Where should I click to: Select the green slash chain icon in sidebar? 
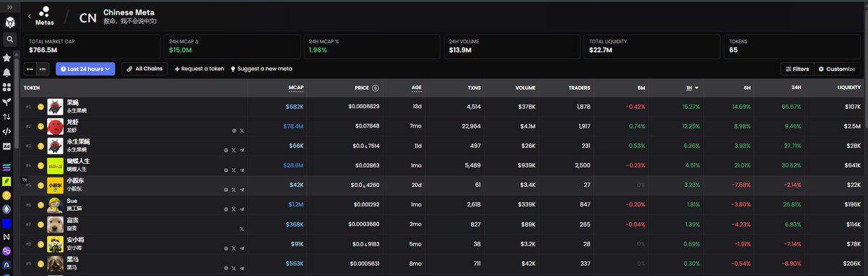7,181
